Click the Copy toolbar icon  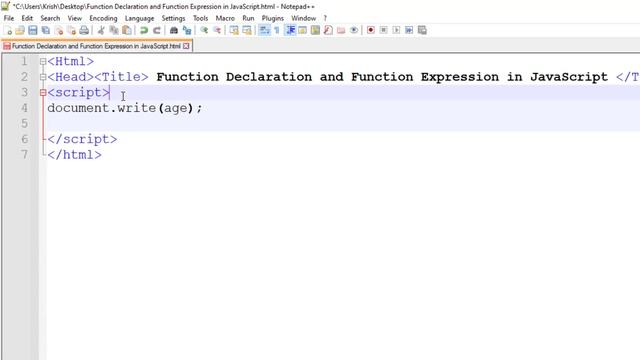(x=114, y=30)
